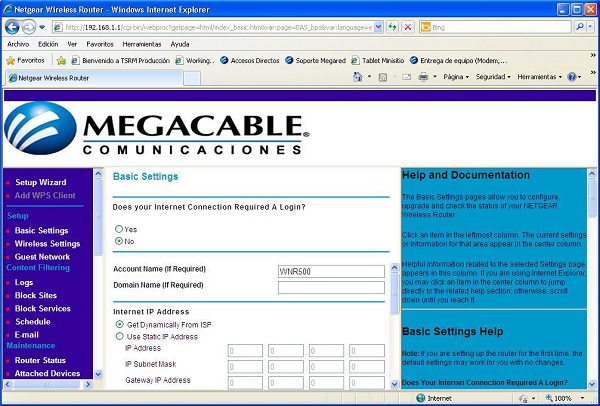Open Attached Devices in sidebar

point(47,373)
